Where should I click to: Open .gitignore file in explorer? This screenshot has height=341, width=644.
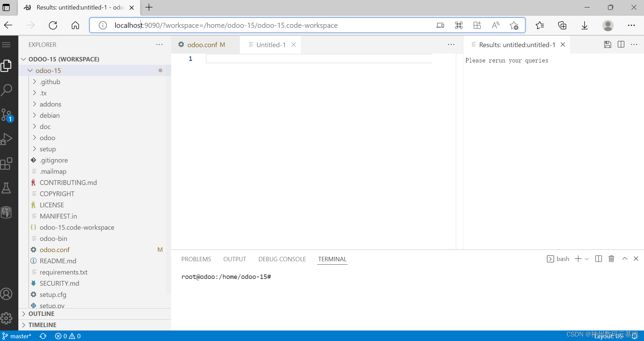click(95, 160)
